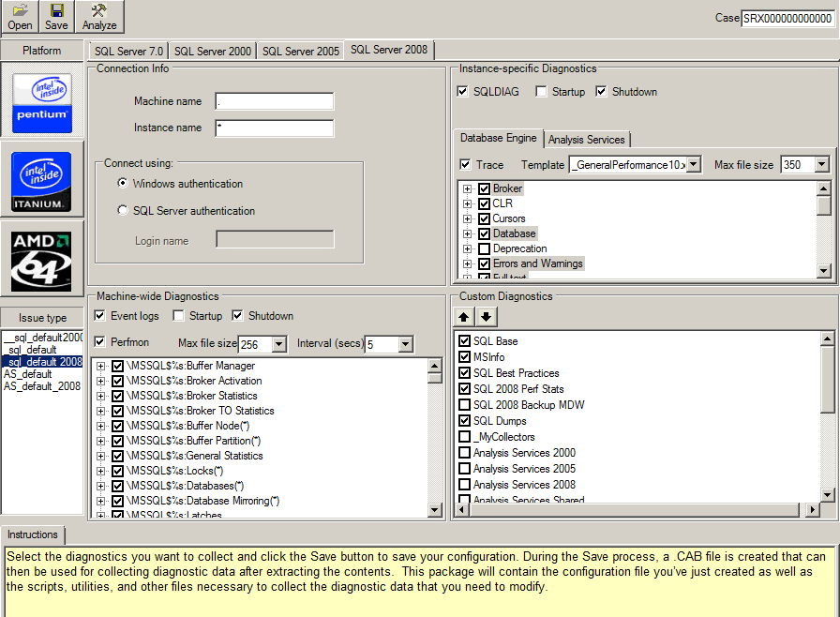Check the SQL 2008 Backup MDW option
The image size is (840, 617).
point(465,405)
